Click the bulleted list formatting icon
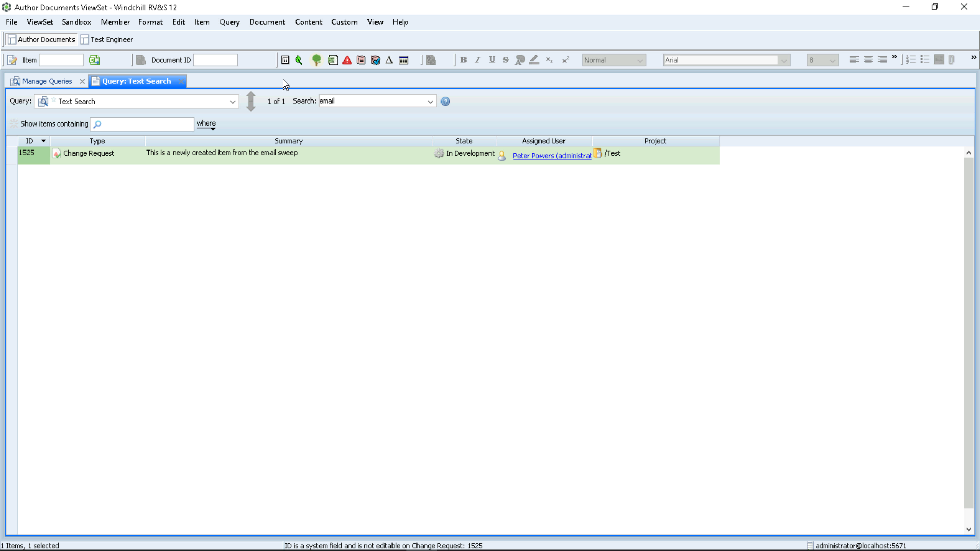 925,60
